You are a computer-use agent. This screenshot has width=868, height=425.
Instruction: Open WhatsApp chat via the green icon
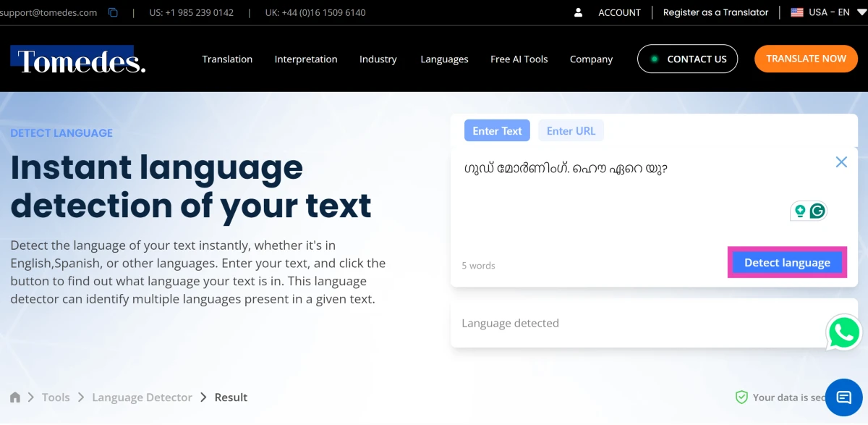coord(843,332)
